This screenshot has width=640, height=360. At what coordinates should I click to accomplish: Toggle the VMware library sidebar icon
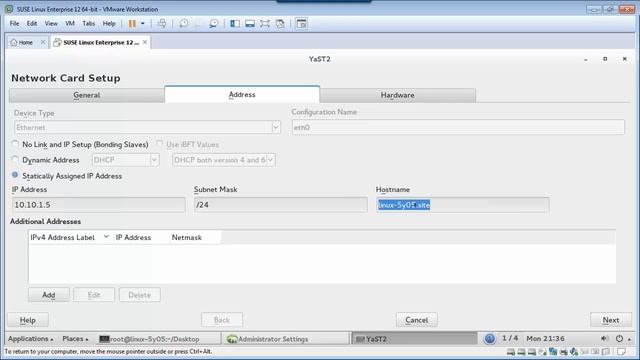click(x=235, y=24)
